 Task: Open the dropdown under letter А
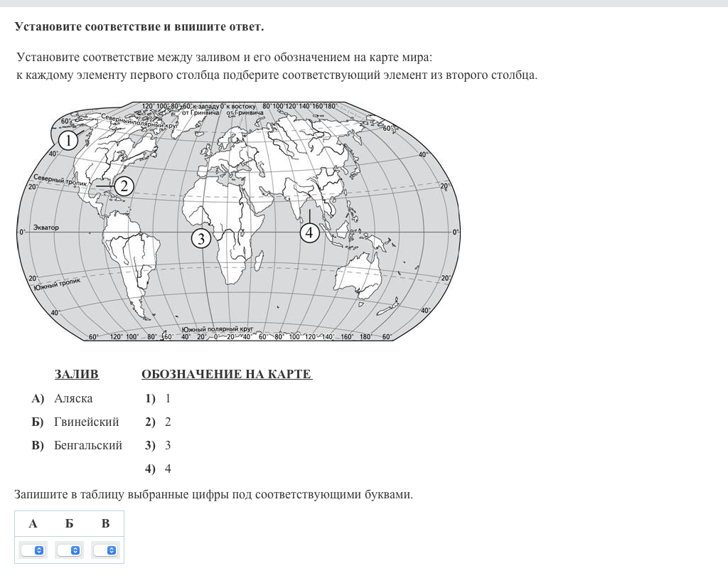click(33, 550)
